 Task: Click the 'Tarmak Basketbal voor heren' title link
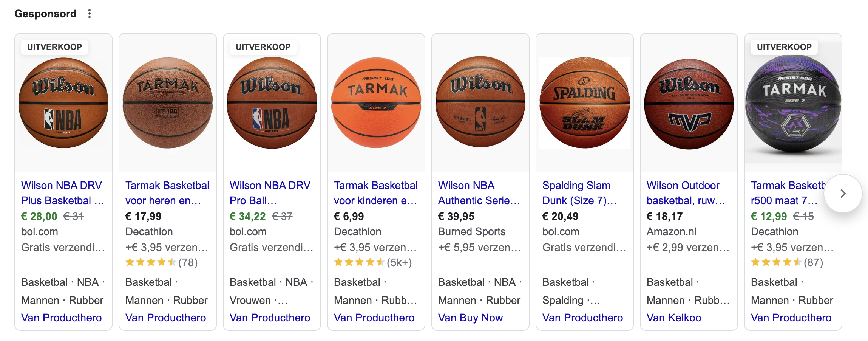click(x=167, y=193)
